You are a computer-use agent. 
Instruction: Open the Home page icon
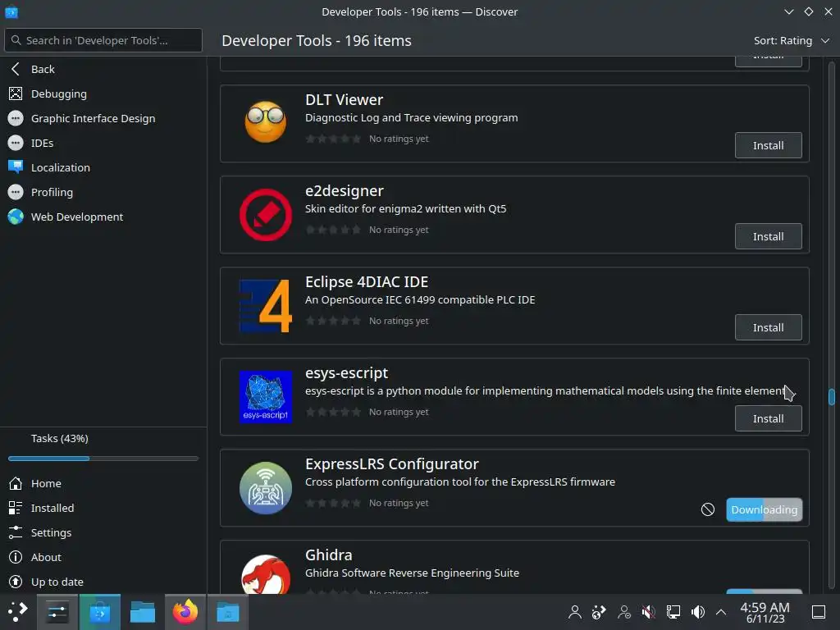[x=16, y=484]
